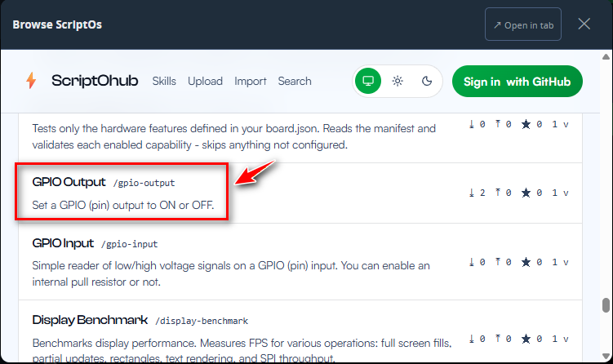Click the 'Tests only the hardware features' description

coord(233,136)
